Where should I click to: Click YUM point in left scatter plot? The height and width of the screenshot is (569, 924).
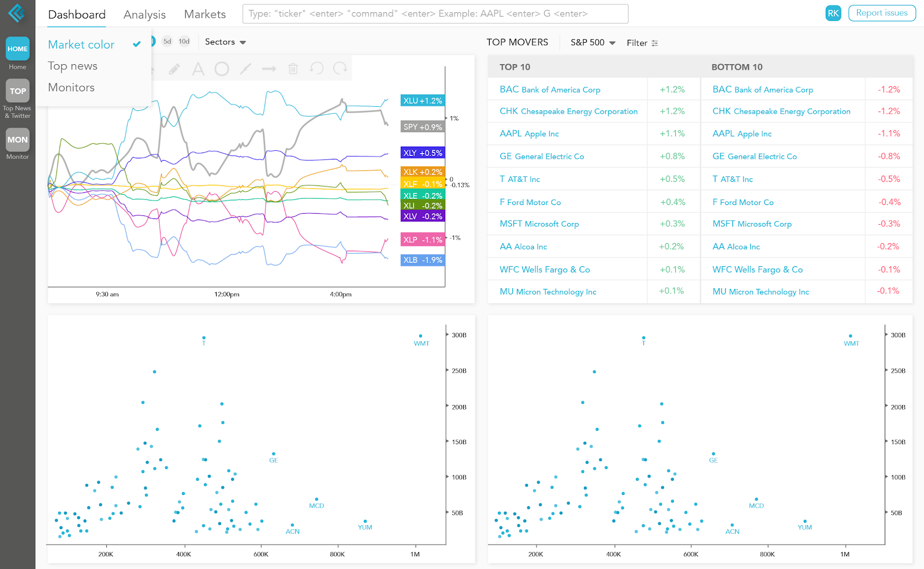coord(365,521)
